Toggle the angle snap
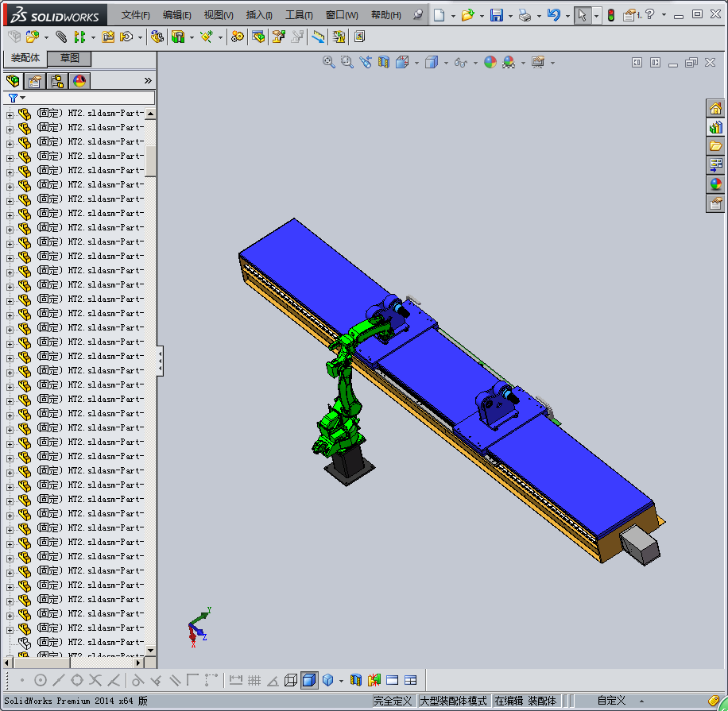Screen dimensions: 728x711 coord(273,680)
